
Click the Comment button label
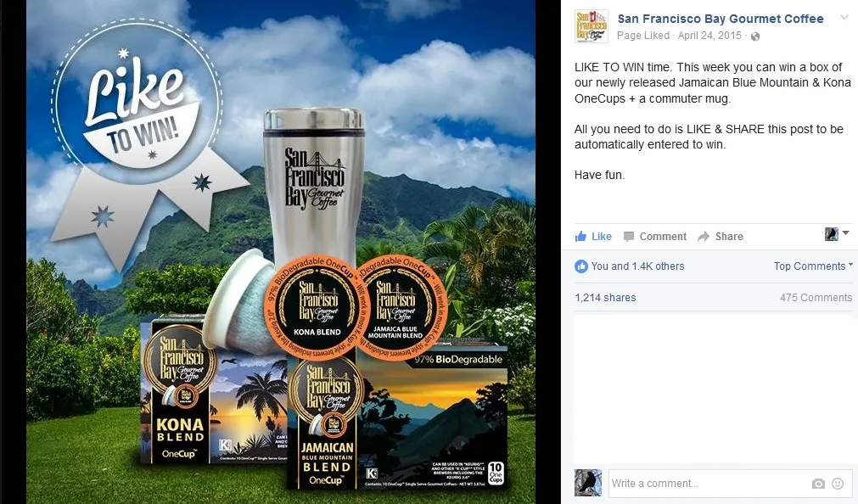pos(663,237)
